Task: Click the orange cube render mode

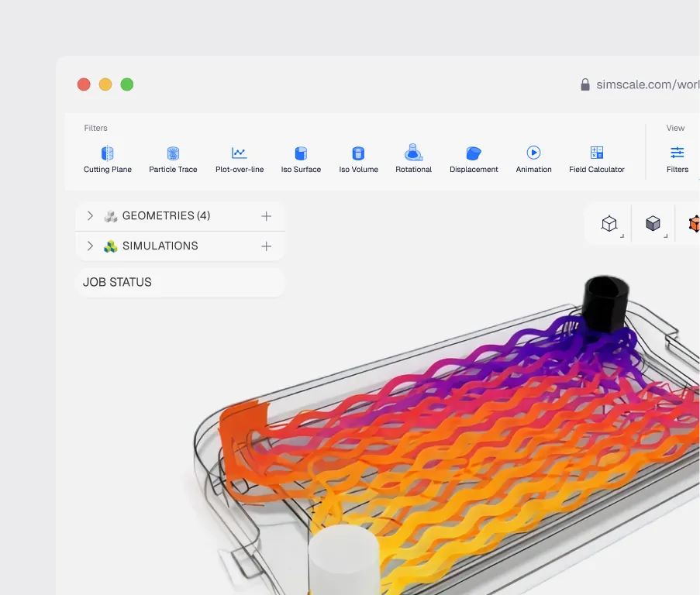Action: pos(695,223)
